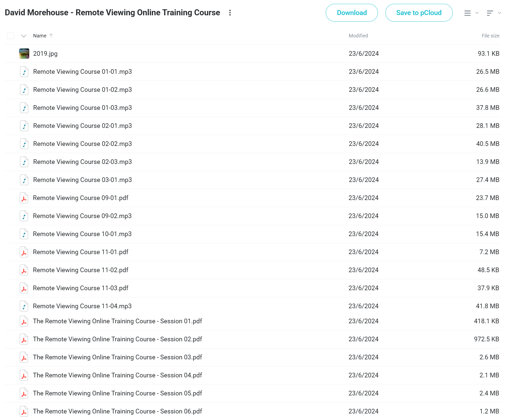The width and height of the screenshot is (506, 420).
Task: Open Remote Viewing Course 03-01.mp3
Action: tap(82, 180)
